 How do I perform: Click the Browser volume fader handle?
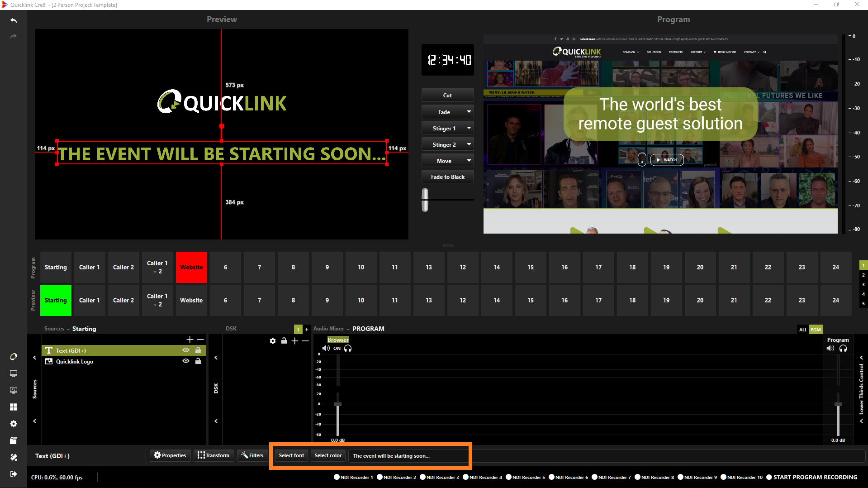(338, 404)
